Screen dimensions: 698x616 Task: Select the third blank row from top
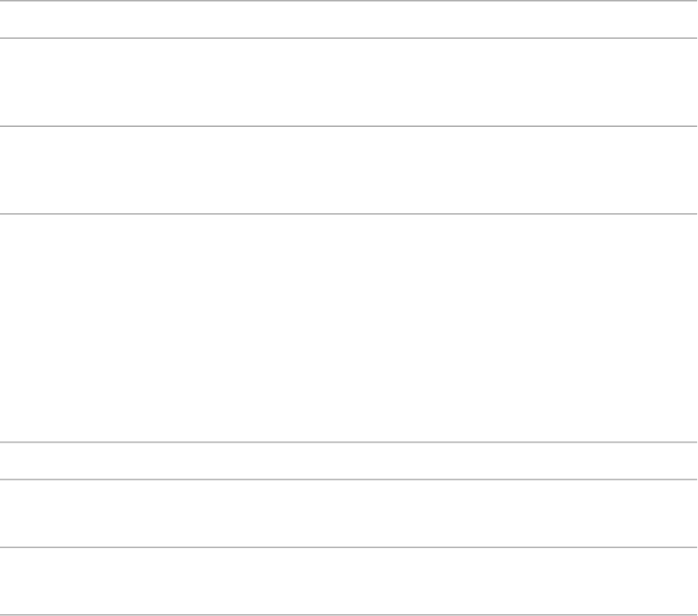click(348, 170)
